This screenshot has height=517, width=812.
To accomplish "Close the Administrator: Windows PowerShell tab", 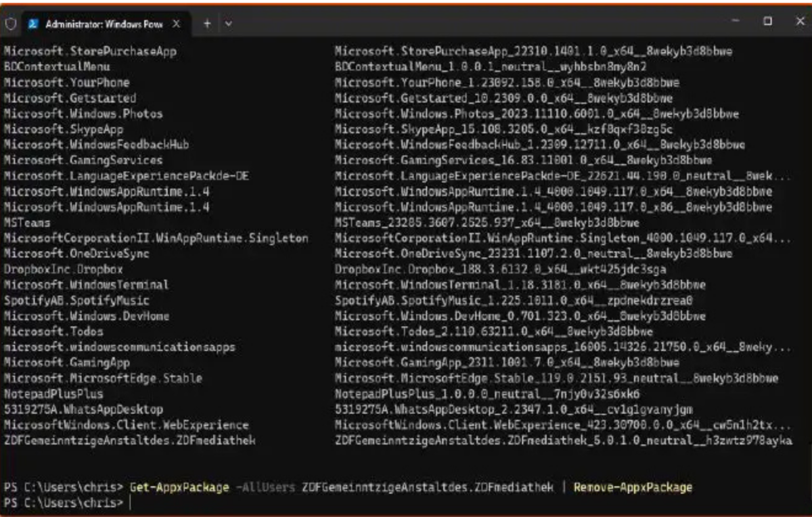I will coord(176,23).
